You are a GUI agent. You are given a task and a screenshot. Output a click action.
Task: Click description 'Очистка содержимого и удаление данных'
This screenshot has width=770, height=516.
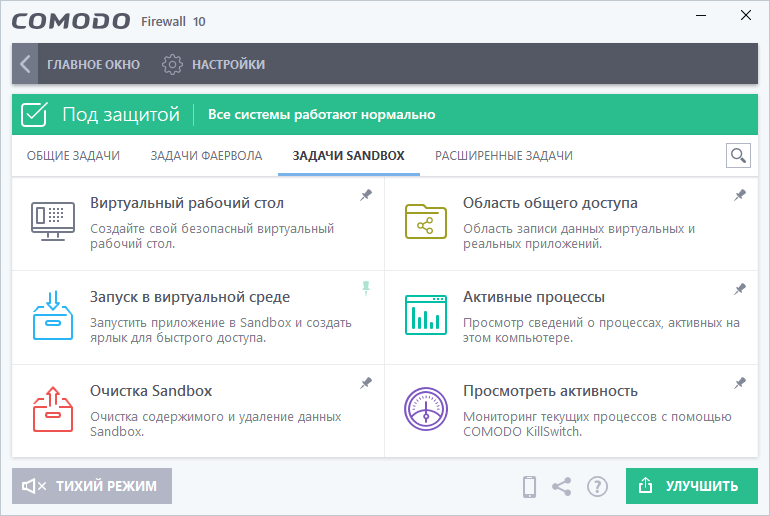(216, 416)
